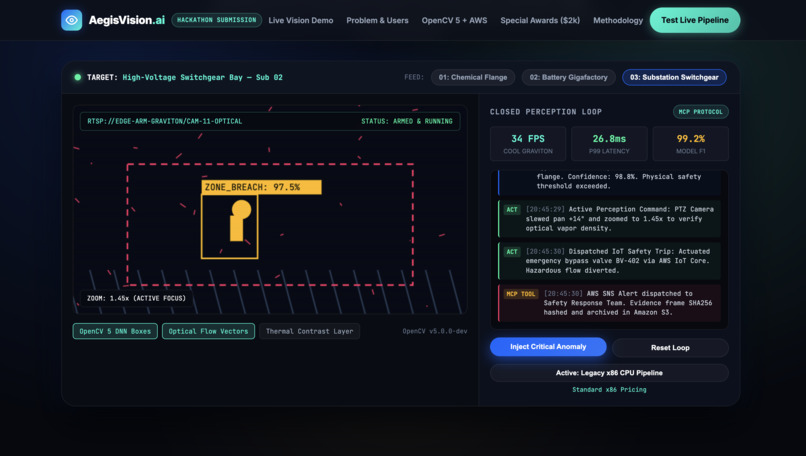The height and width of the screenshot is (456, 806).
Task: Click the PTZ Camera perception command log entry
Action: [609, 218]
